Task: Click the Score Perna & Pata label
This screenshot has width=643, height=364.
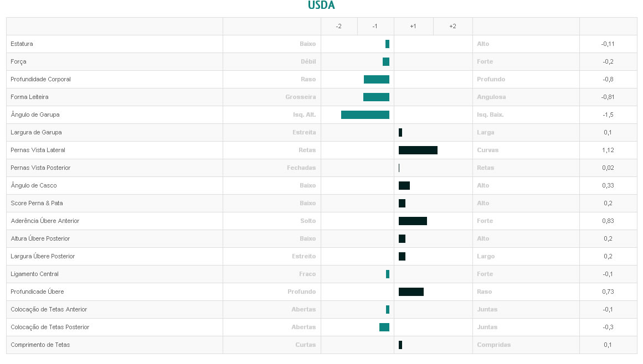Action: (x=37, y=203)
